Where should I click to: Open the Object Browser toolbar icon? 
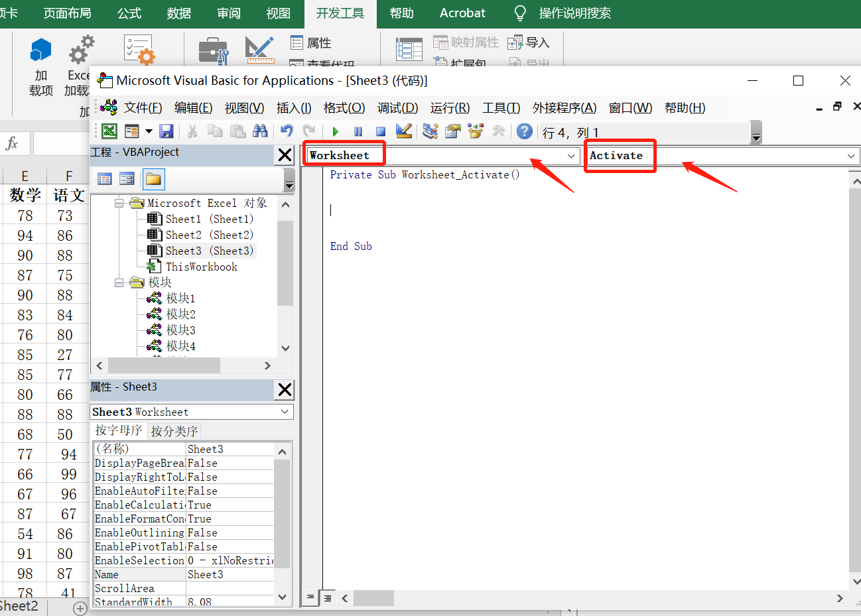point(476,131)
